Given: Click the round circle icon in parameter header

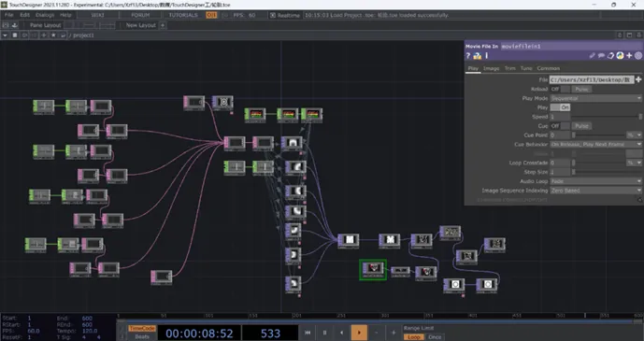Looking at the screenshot, I should pyautogui.click(x=638, y=55).
